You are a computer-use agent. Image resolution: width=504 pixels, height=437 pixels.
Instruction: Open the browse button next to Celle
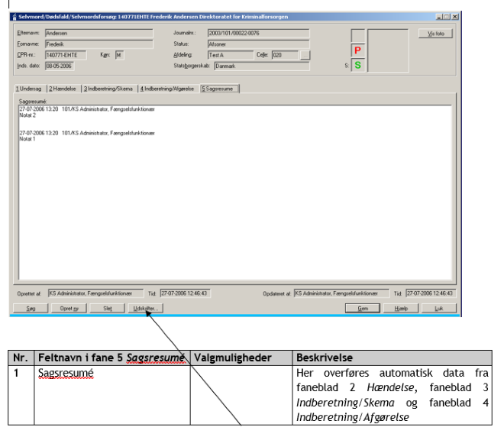305,55
